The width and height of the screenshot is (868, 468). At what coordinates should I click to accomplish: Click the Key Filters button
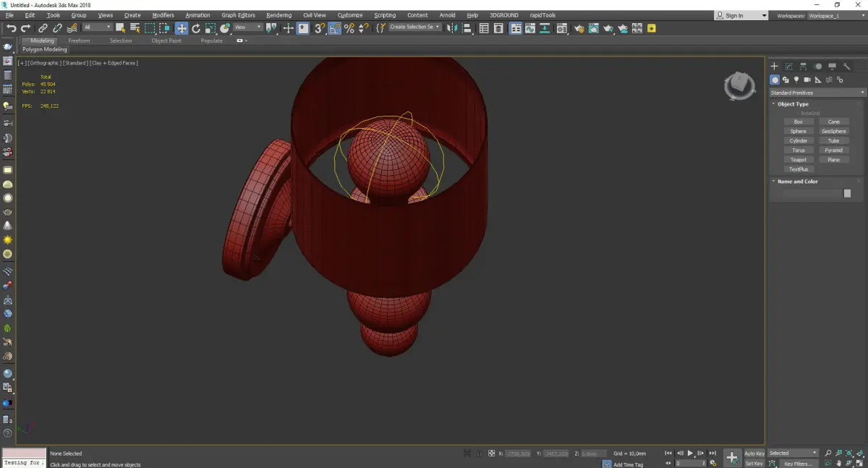tap(798, 464)
